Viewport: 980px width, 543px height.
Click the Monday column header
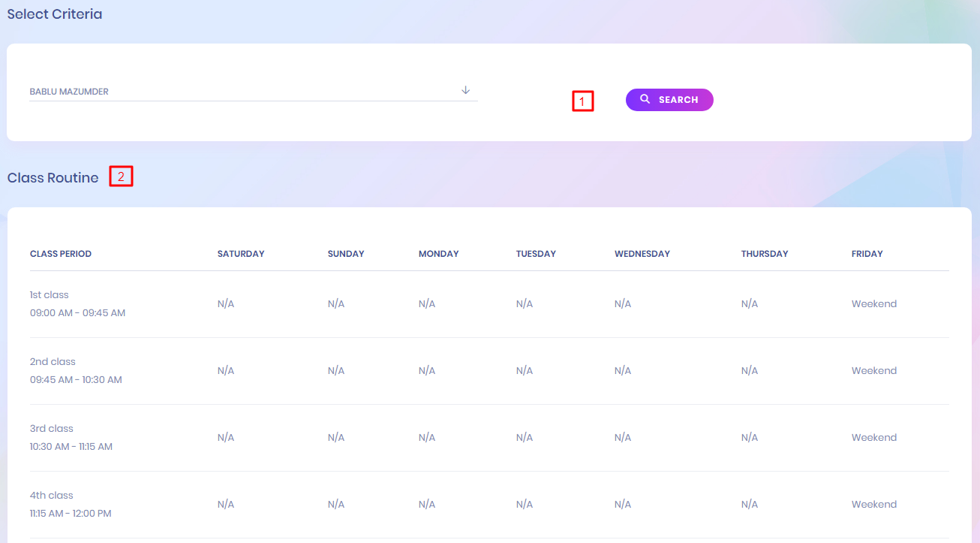[x=438, y=254]
